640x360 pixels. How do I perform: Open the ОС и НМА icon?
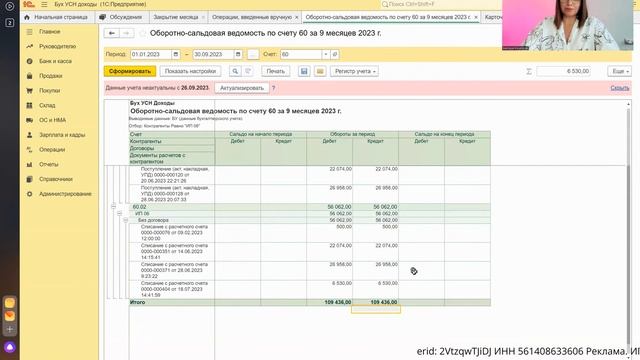(x=29, y=120)
